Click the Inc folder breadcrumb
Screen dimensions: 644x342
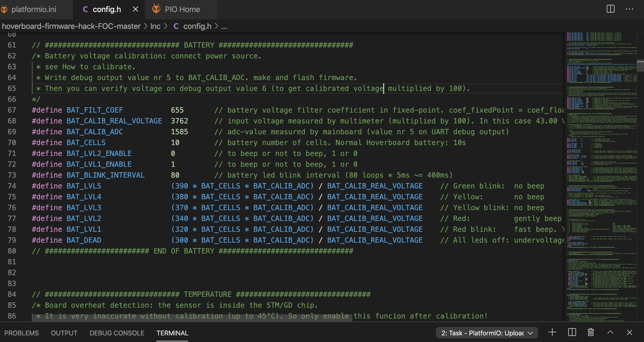pos(155,26)
